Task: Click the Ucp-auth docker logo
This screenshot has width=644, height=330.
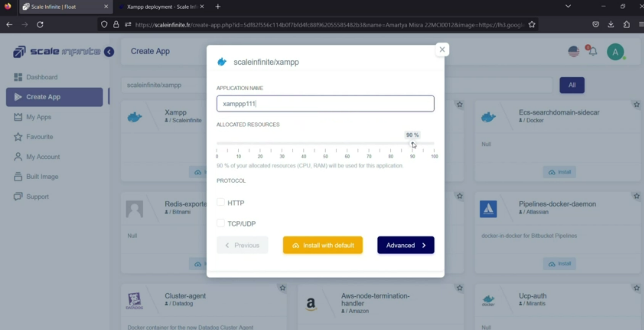Action: pyautogui.click(x=488, y=301)
